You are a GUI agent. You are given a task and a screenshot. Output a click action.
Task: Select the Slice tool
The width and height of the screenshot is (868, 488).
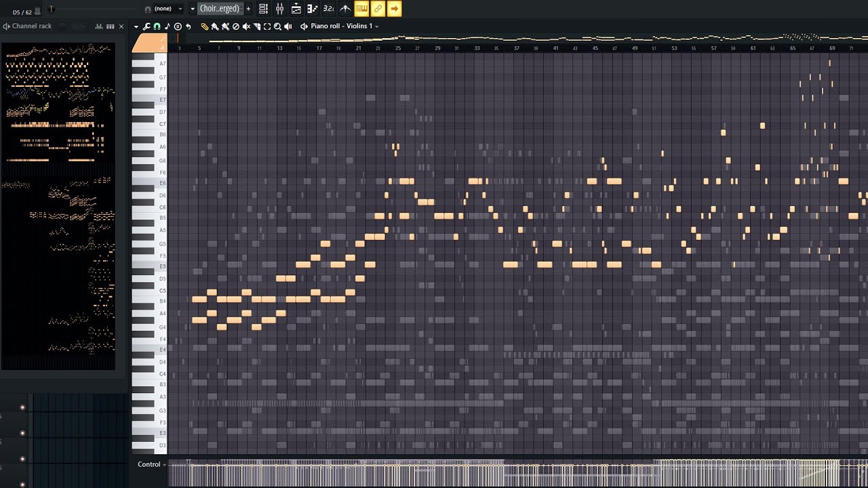point(257,26)
